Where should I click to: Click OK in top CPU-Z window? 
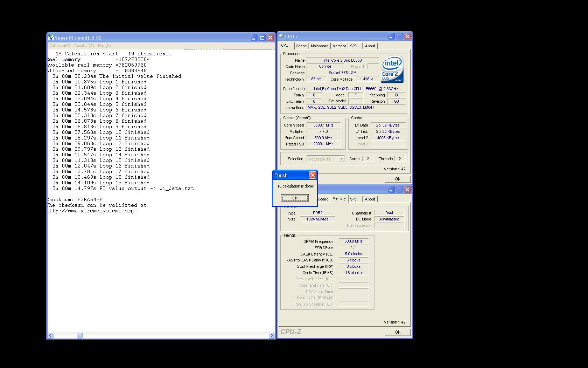(398, 179)
